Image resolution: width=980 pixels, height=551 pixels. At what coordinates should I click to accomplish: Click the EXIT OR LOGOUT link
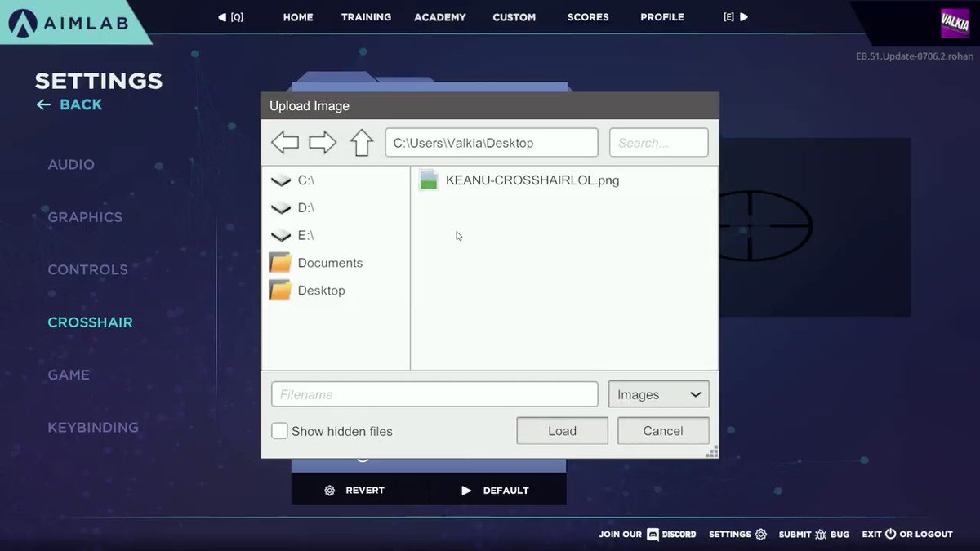(907, 535)
